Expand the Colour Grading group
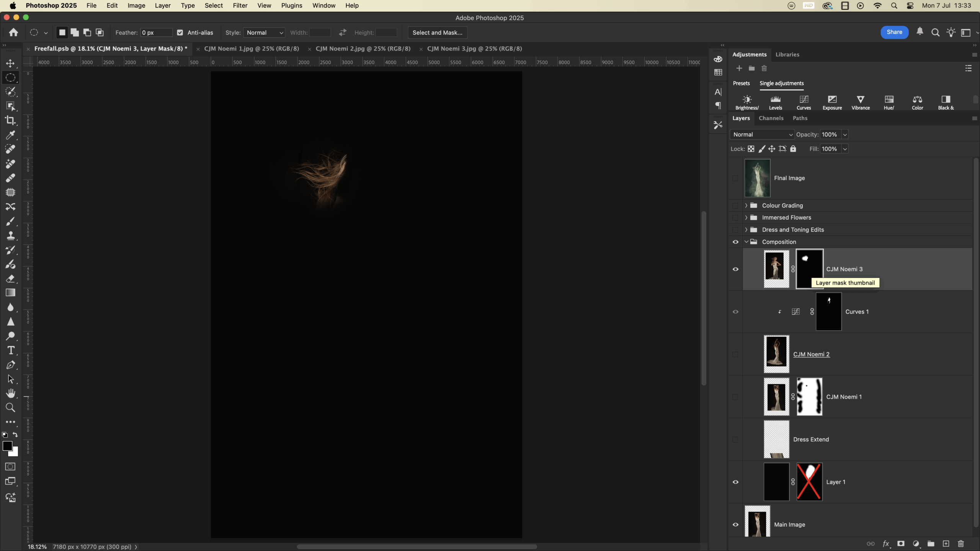This screenshot has height=551, width=980. click(x=746, y=205)
